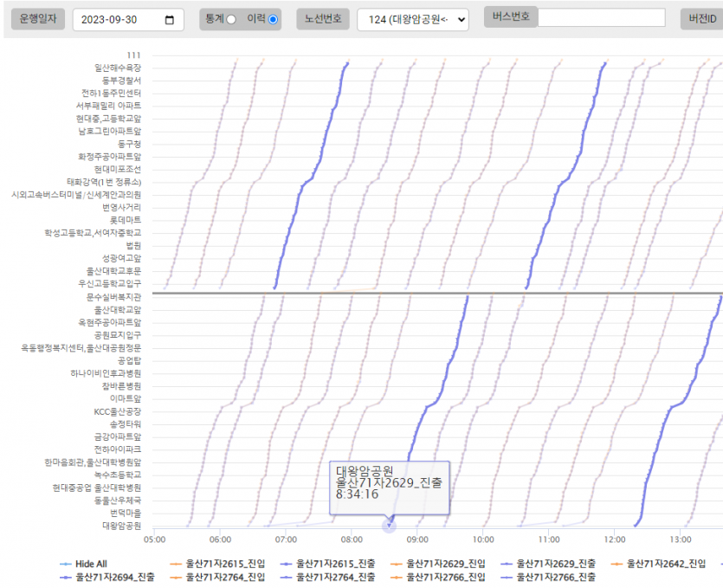The image size is (723, 588).
Task: Click the 버스번호 label button
Action: 510,17
